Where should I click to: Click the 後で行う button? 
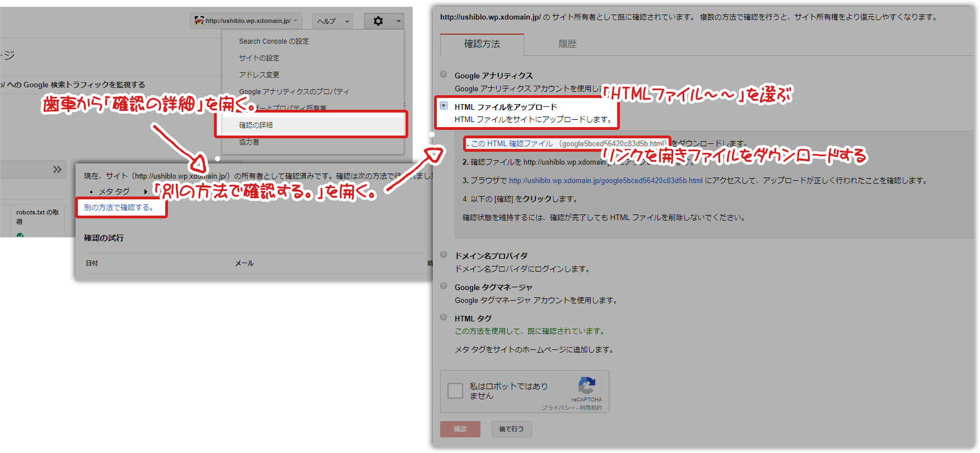(511, 429)
